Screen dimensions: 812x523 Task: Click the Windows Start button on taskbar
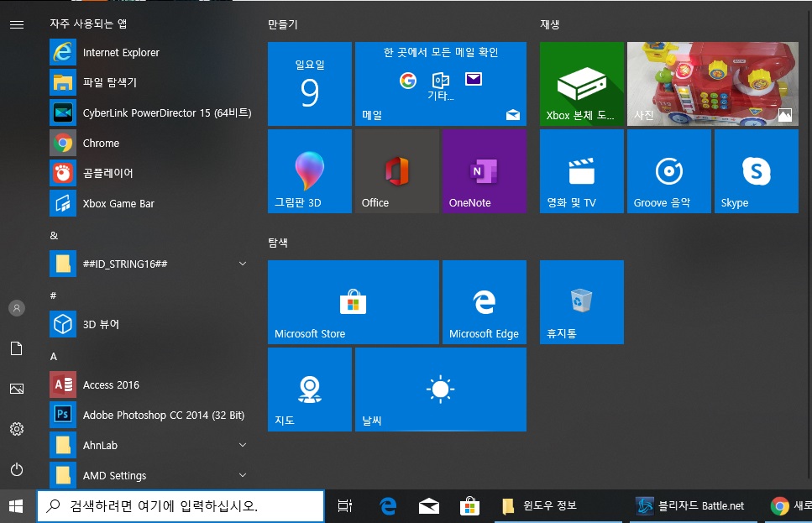pyautogui.click(x=17, y=506)
